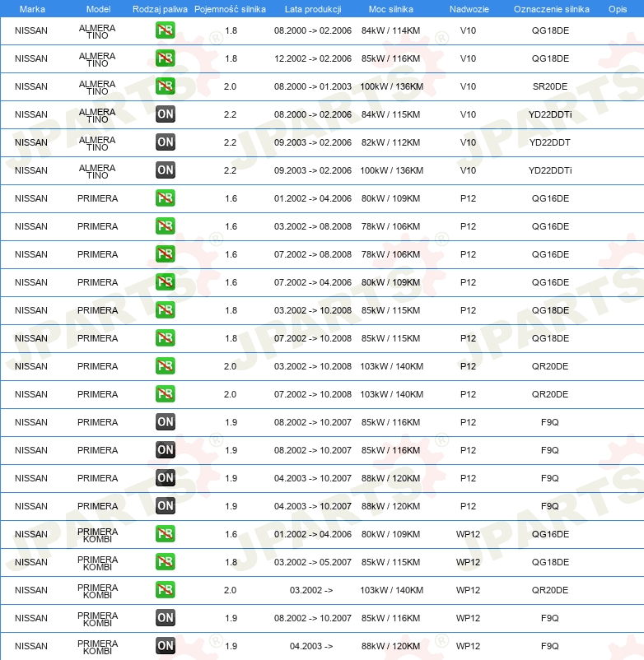The height and width of the screenshot is (660, 644).
Task: Click the Moc silnika column header
Action: 391,9
